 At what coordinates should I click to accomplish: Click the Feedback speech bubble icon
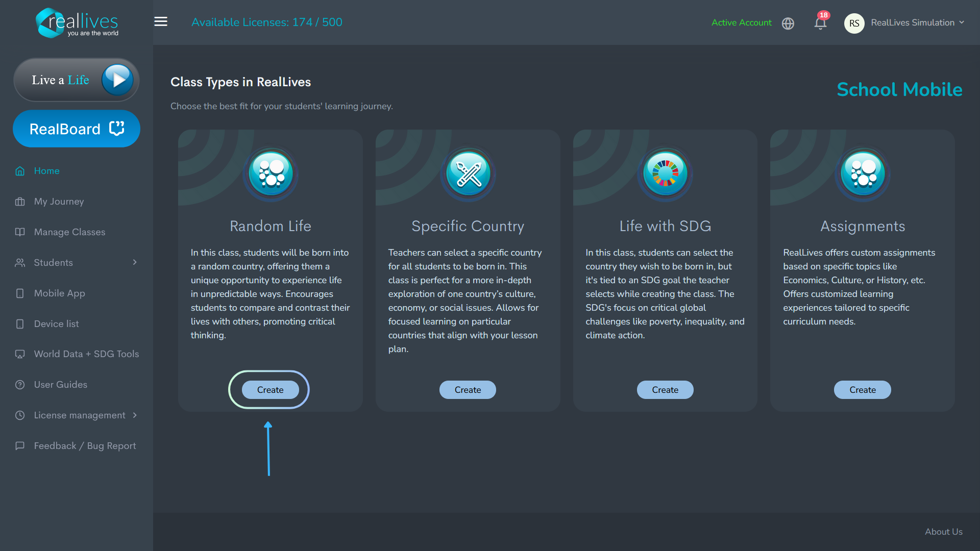(x=20, y=446)
